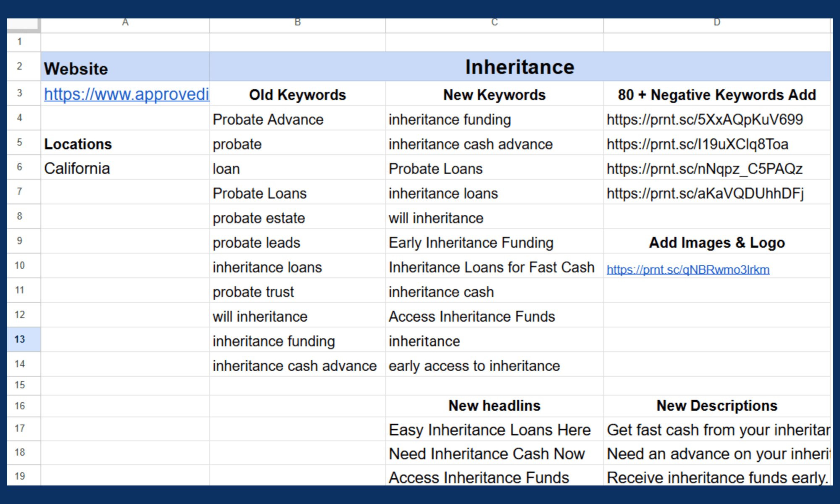
Task: Select the prnt.sc/I19uXClq8Toa cell
Action: (x=717, y=143)
